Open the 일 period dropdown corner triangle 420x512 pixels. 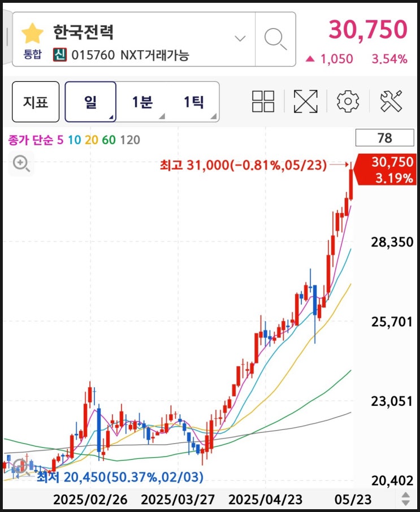(111, 117)
